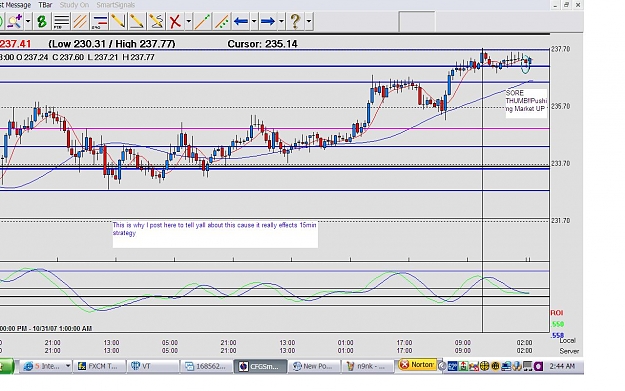Open the help icon dropdown arrow

point(309,21)
